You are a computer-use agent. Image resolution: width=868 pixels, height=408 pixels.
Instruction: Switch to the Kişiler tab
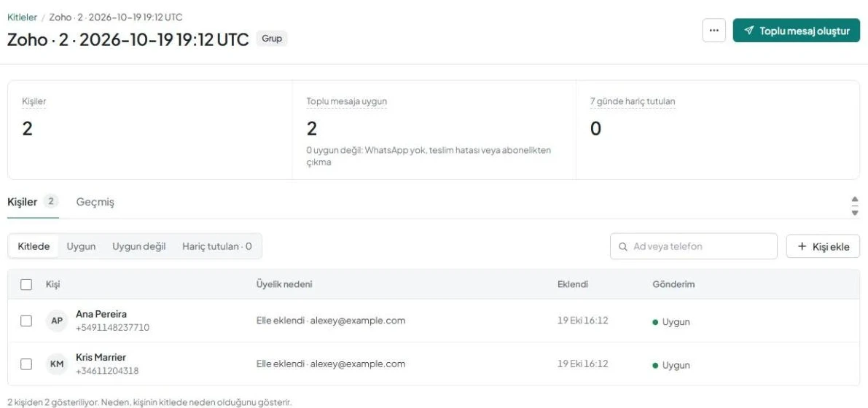coord(33,202)
